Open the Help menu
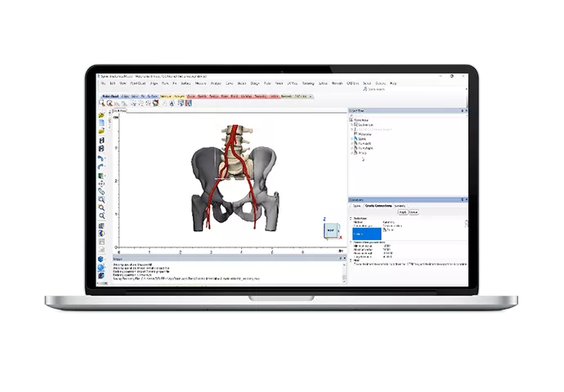Image resolution: width=564 pixels, height=392 pixels. pyautogui.click(x=393, y=83)
